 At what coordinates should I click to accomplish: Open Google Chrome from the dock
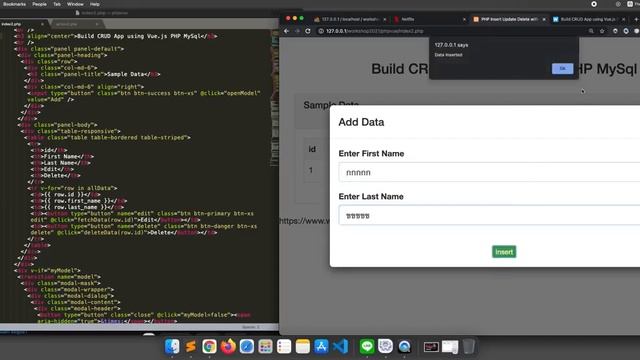click(x=209, y=347)
